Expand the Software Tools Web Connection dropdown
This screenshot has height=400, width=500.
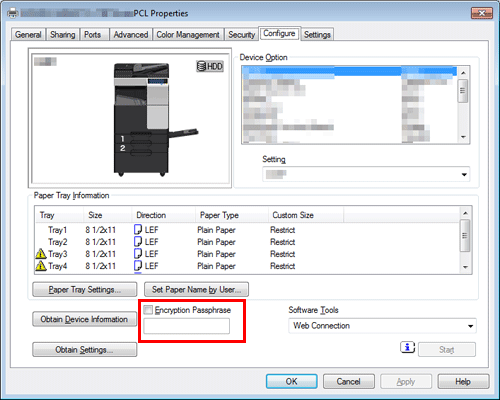pos(382,326)
